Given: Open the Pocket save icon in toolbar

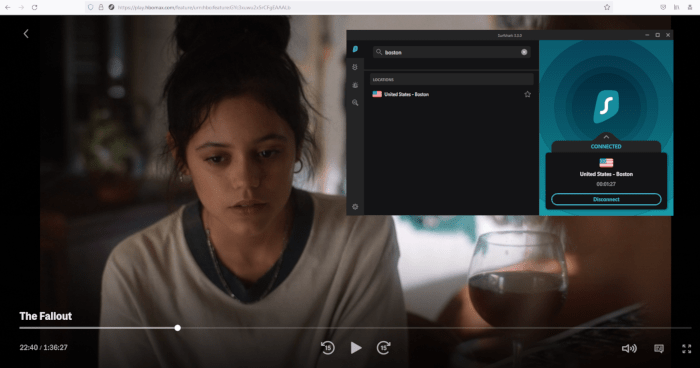Looking at the screenshot, I should [x=663, y=7].
